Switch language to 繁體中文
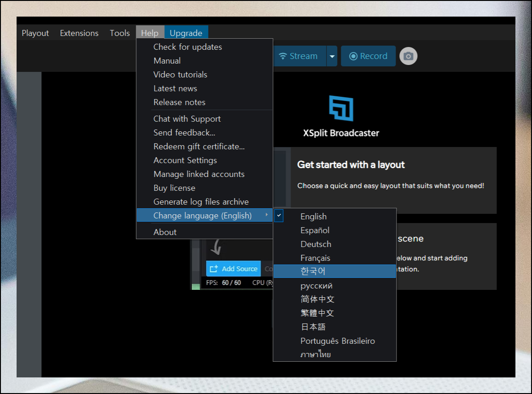The width and height of the screenshot is (532, 394). pos(334,313)
